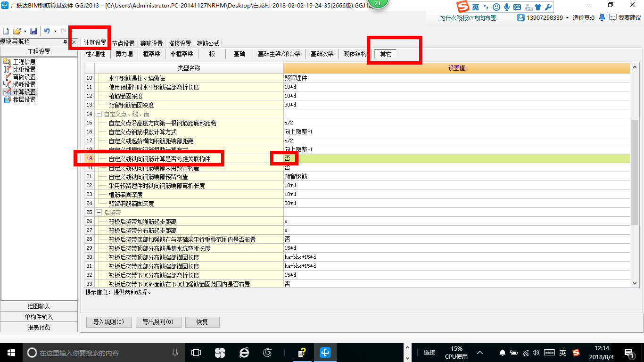Click the 类型名称 column header
Viewport: 644px width, 362px height.
(189, 68)
